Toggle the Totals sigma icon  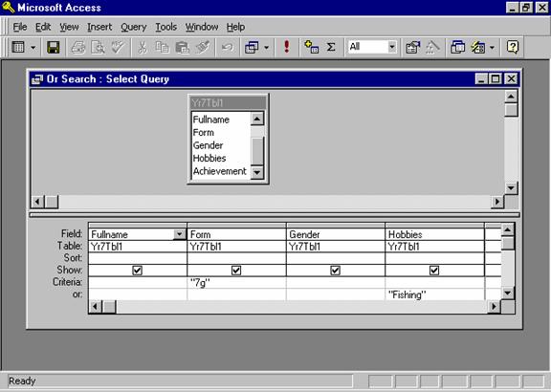click(331, 47)
